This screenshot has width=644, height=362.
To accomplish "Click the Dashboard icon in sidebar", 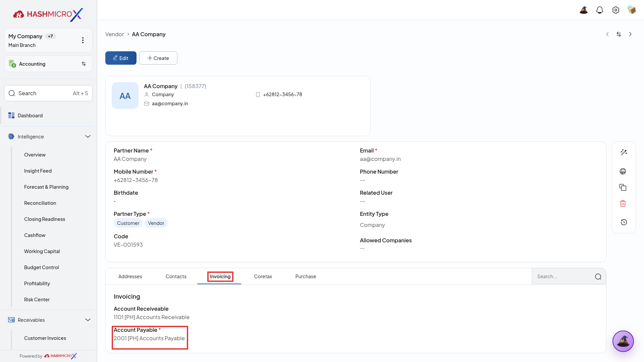I will (x=11, y=115).
